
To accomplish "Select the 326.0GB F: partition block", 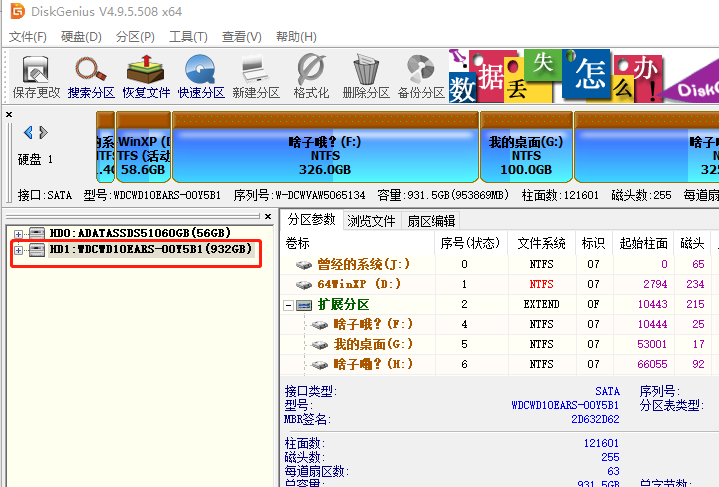I will click(x=325, y=156).
